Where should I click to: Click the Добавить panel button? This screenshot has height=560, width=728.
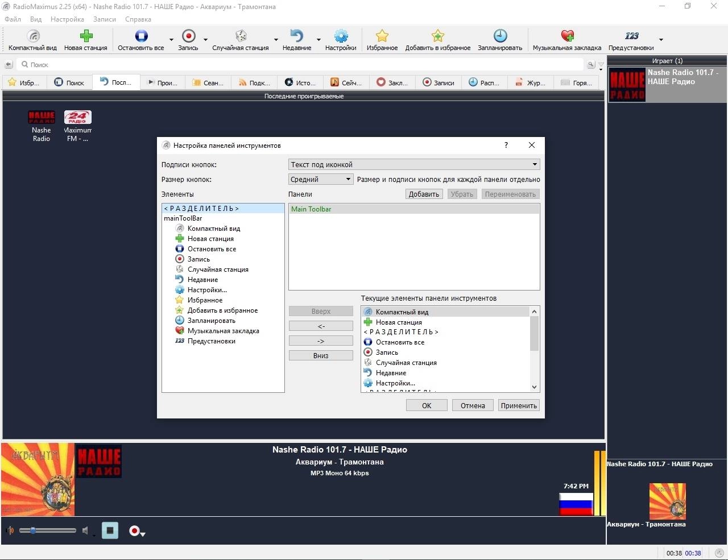pyautogui.click(x=424, y=194)
